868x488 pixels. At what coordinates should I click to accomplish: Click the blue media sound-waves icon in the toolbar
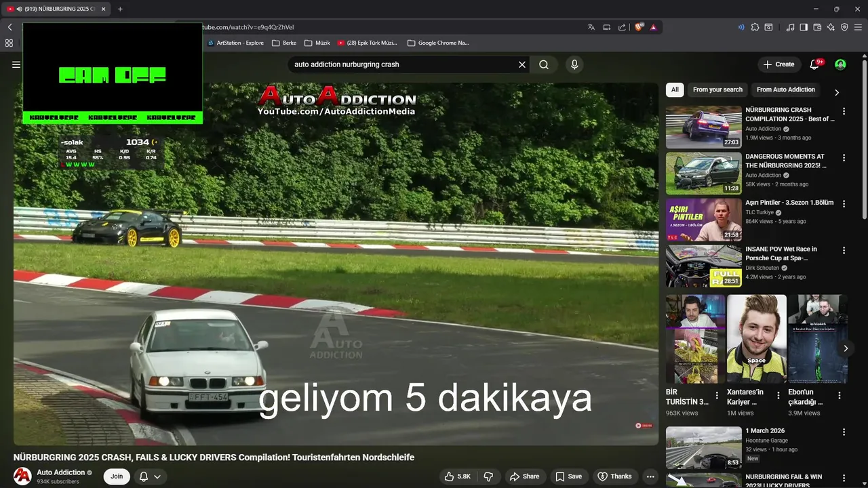tap(741, 27)
